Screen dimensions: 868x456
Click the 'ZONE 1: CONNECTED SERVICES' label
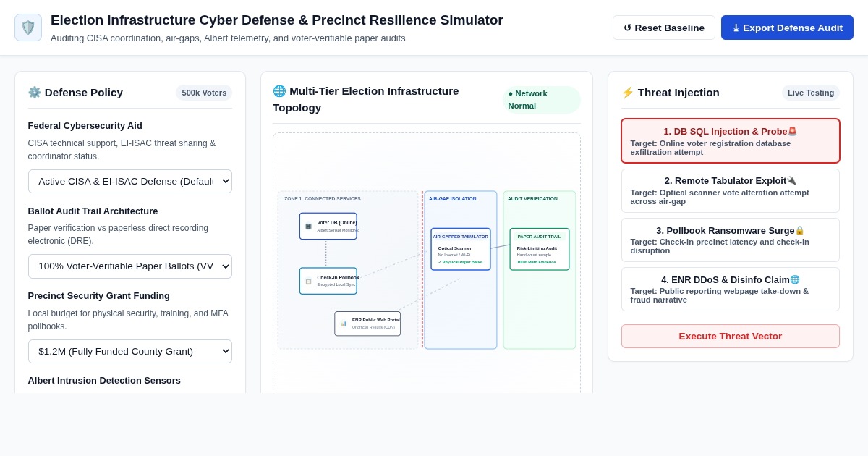[323, 198]
